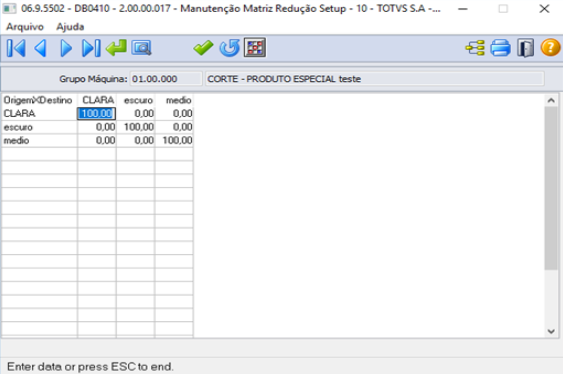Click the Grupo Máquina code field
The image size is (563, 376).
click(x=166, y=79)
